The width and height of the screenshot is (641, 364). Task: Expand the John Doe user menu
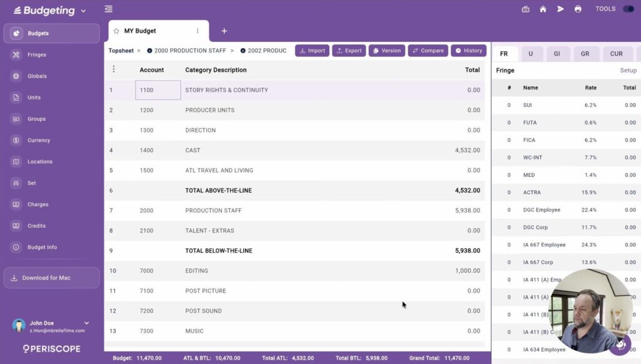pyautogui.click(x=86, y=323)
